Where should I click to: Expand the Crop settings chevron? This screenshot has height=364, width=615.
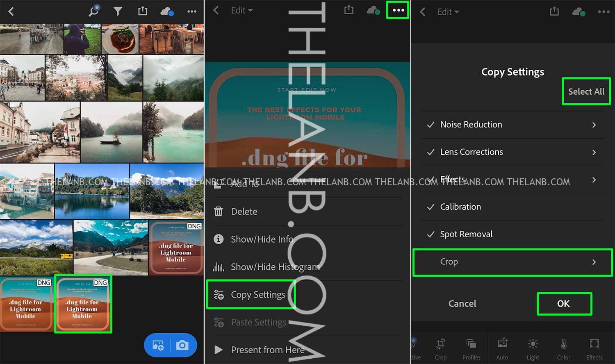(x=594, y=262)
